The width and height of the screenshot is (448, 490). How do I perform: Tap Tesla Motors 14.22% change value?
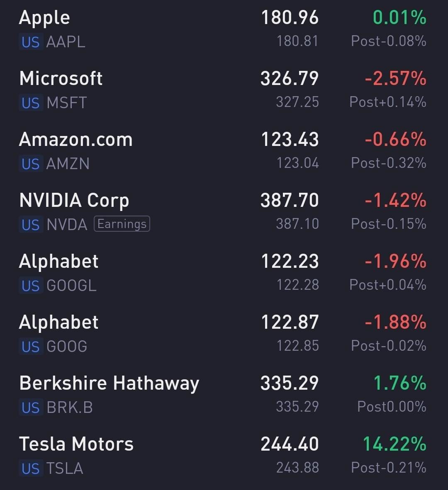click(394, 444)
